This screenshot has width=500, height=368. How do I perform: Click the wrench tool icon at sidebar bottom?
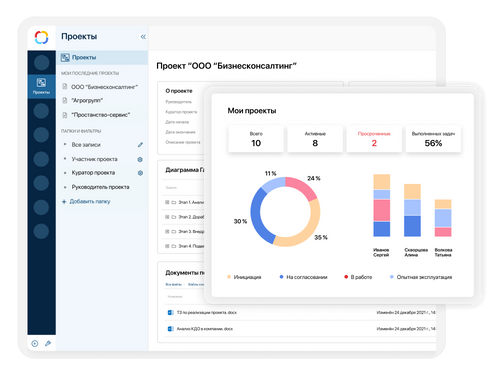[x=48, y=343]
